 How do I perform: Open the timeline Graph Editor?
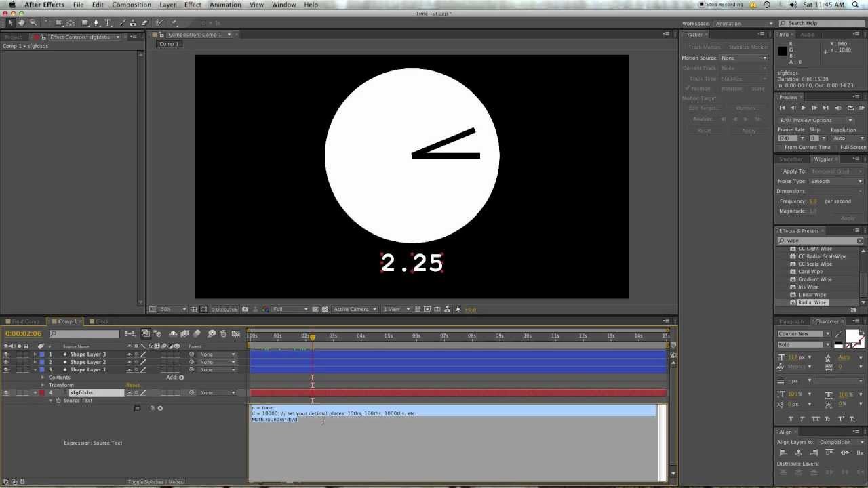tap(236, 333)
